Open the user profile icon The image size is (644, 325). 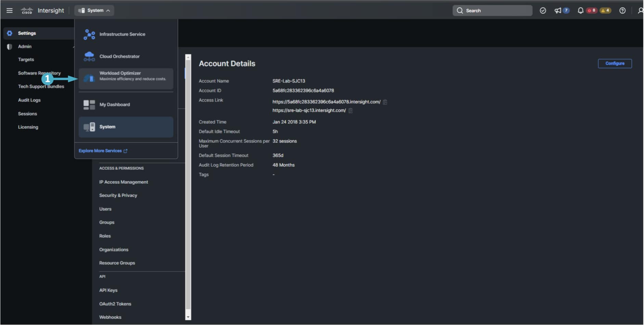[640, 11]
